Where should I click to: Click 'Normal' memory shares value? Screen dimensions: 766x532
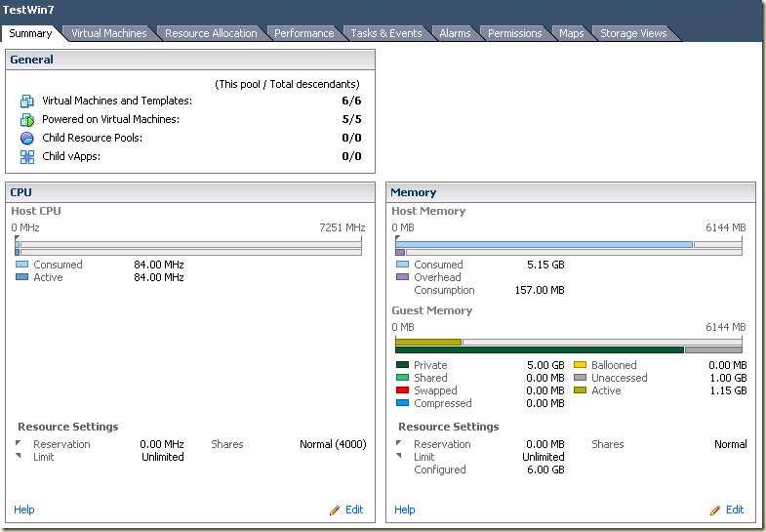[x=730, y=444]
